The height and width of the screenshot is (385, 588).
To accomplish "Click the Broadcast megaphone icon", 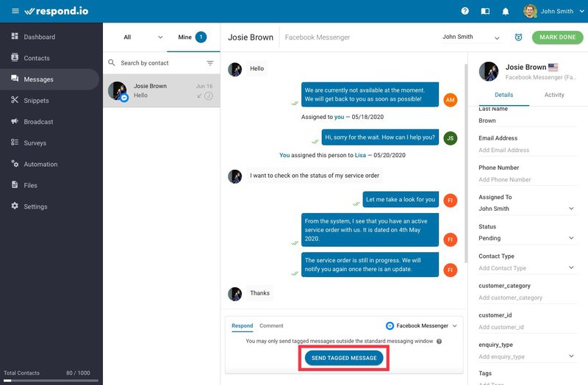I will [x=15, y=121].
